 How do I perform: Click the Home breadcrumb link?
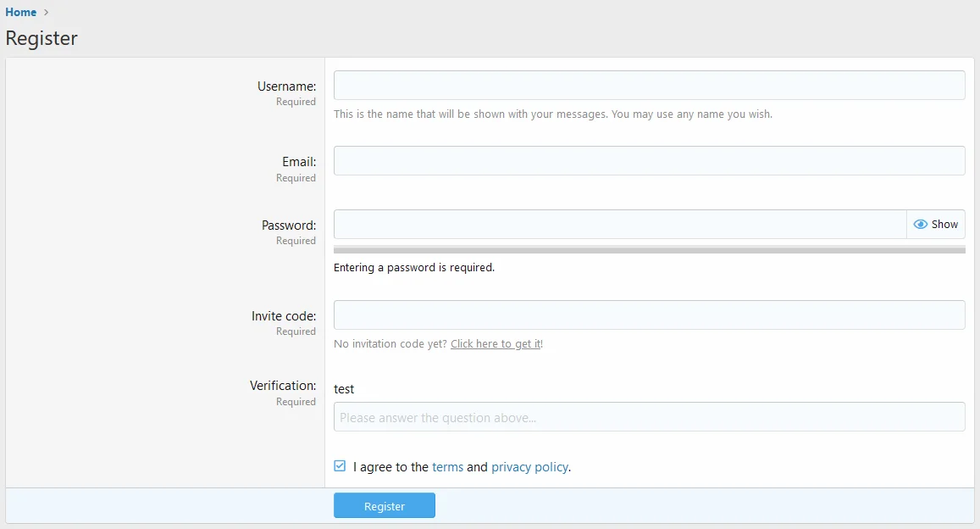pyautogui.click(x=21, y=12)
